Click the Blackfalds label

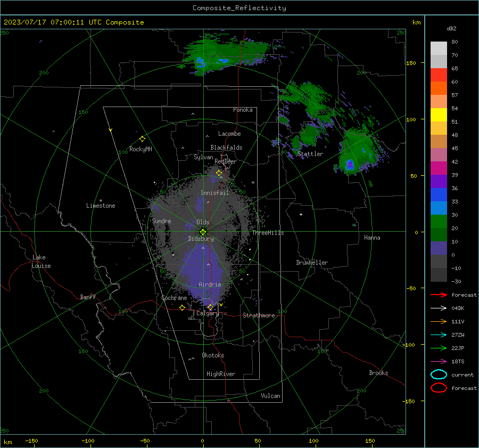click(226, 148)
